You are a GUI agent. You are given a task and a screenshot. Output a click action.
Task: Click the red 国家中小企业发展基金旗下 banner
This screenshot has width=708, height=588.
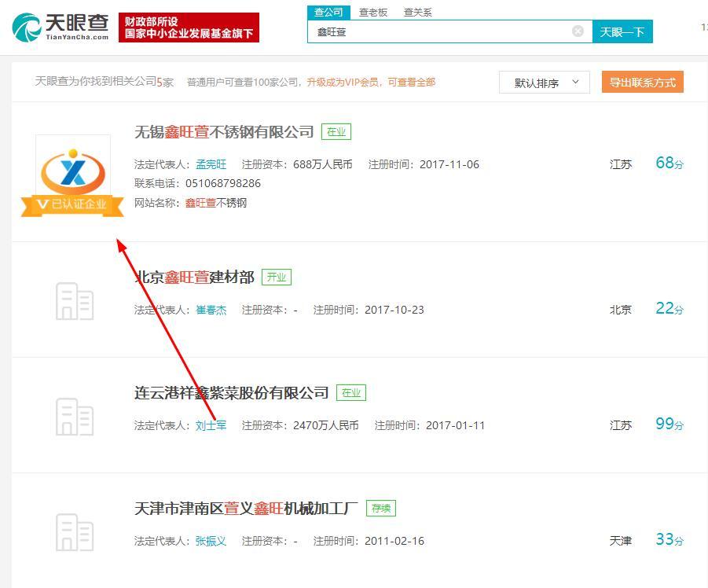(189, 28)
